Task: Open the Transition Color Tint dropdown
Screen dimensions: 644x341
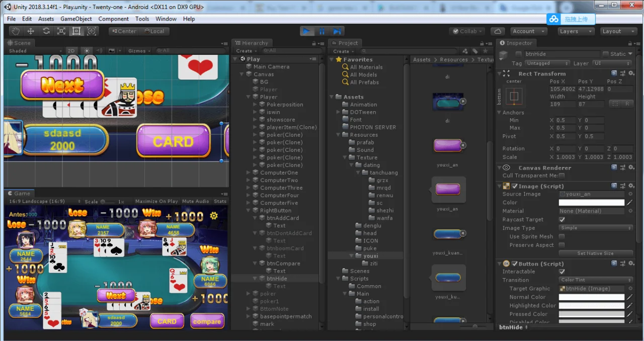Action: click(x=596, y=280)
